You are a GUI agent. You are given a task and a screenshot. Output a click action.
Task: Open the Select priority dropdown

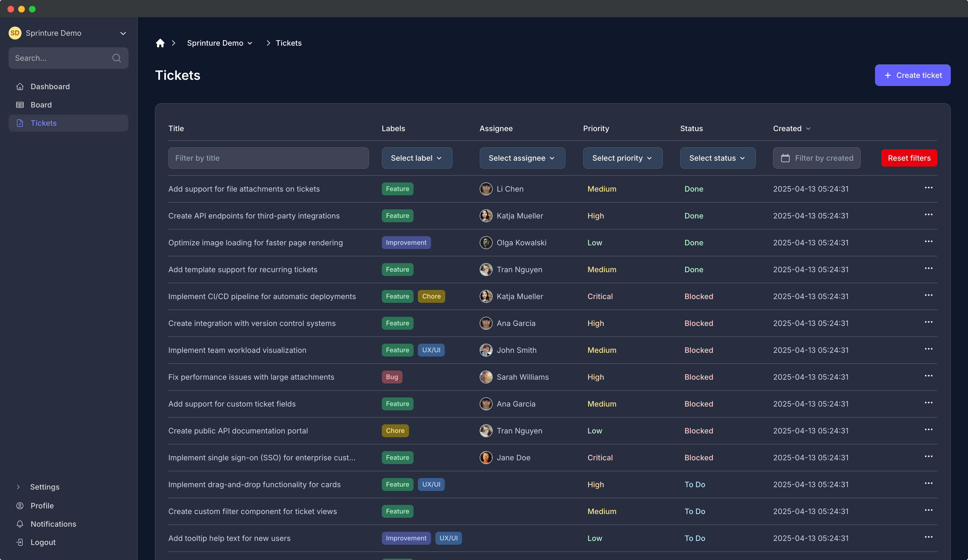622,158
